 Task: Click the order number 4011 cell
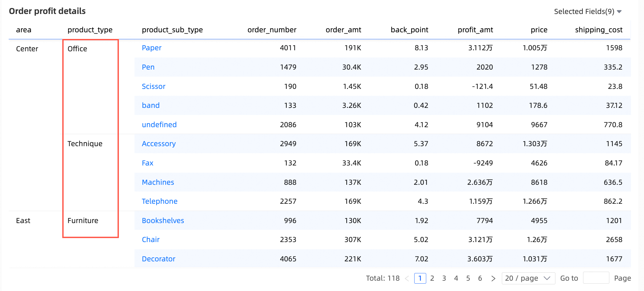click(x=288, y=48)
